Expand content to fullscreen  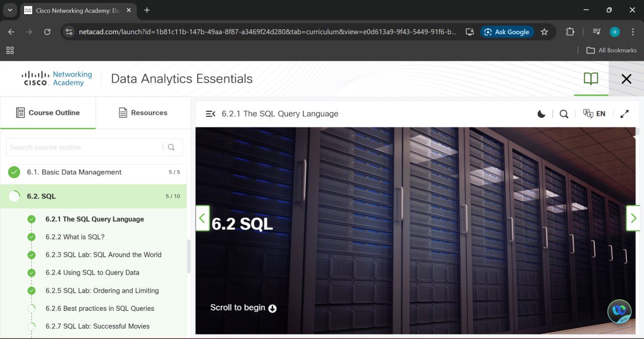pos(624,114)
